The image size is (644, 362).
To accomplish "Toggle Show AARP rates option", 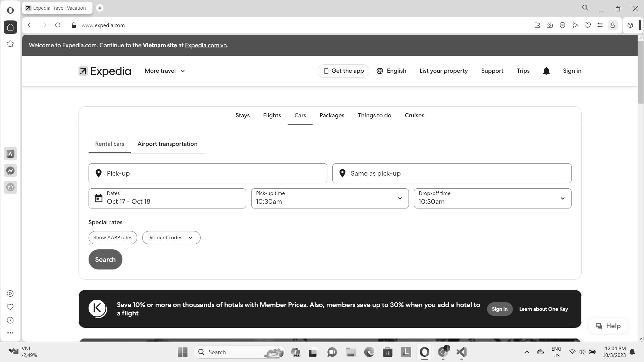I will (x=113, y=238).
